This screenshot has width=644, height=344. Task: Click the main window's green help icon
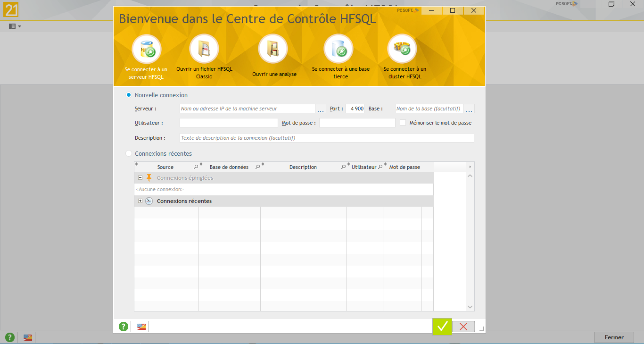click(9, 337)
